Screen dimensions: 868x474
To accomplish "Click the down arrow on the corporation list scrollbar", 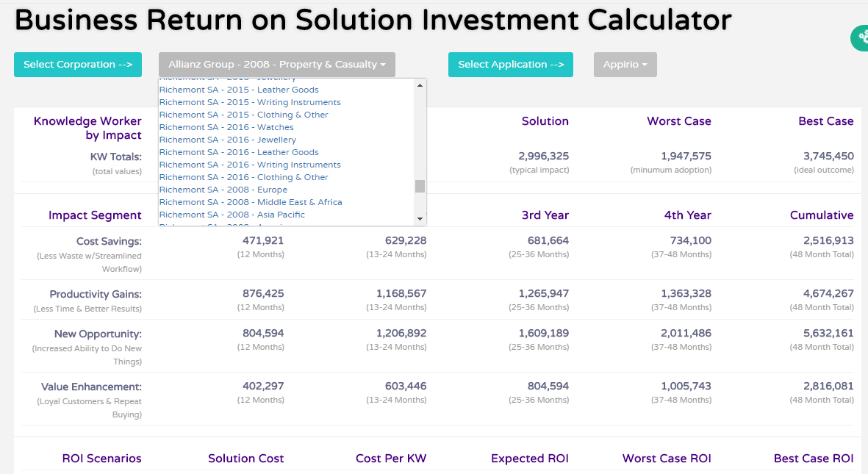I will point(420,218).
